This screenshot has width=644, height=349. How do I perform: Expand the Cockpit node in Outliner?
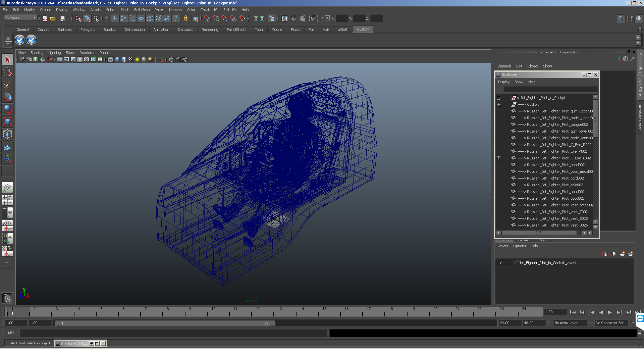(x=499, y=104)
